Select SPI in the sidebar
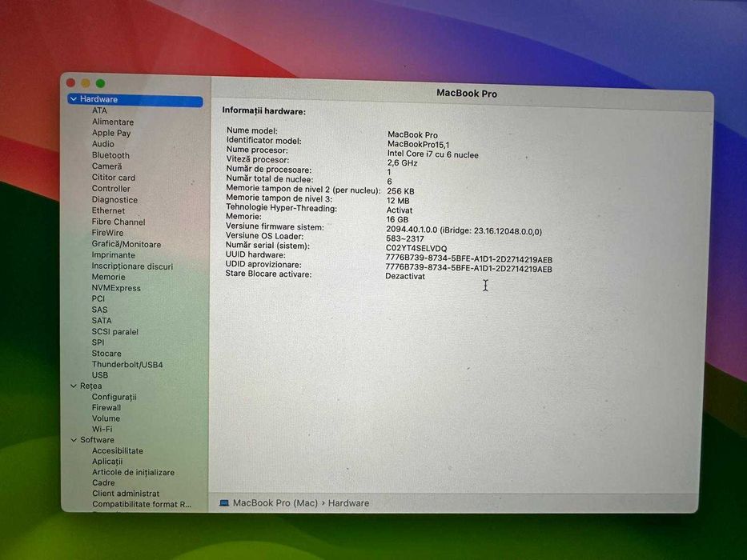Image resolution: width=747 pixels, height=560 pixels. coord(98,342)
